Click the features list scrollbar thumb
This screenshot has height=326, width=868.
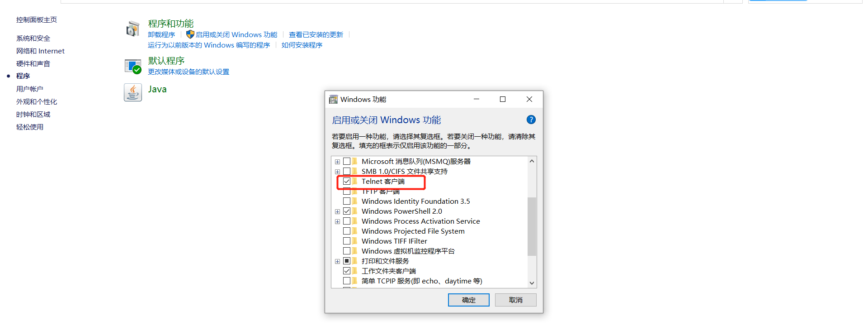coord(532,226)
